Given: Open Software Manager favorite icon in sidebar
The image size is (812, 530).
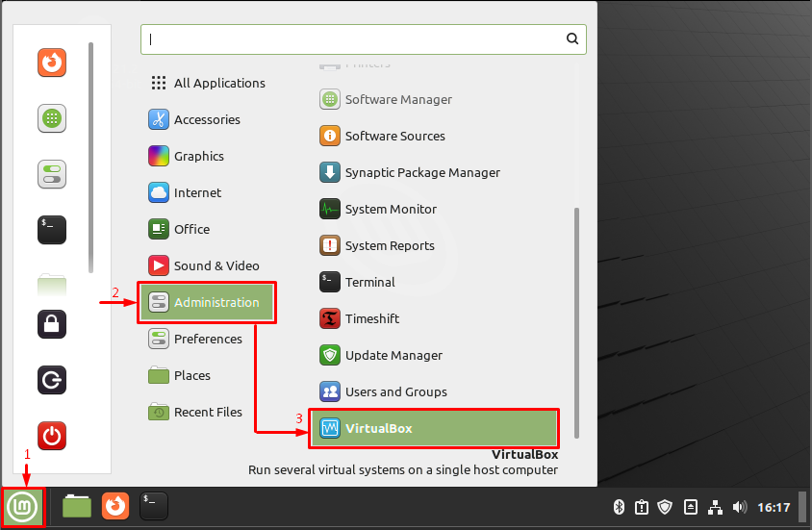Looking at the screenshot, I should click(52, 118).
